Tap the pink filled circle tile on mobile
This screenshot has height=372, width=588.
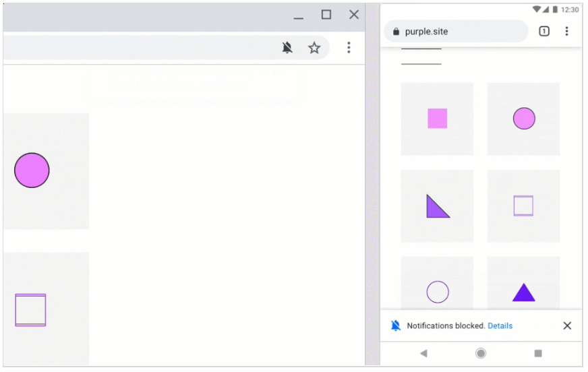click(523, 119)
